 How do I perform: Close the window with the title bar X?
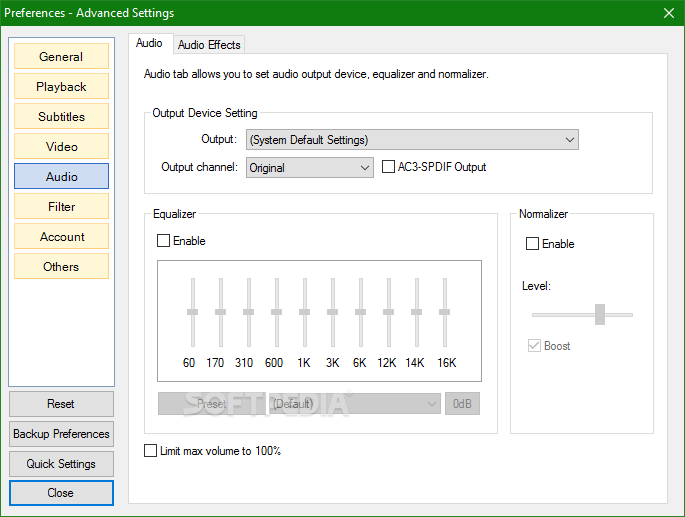(669, 13)
